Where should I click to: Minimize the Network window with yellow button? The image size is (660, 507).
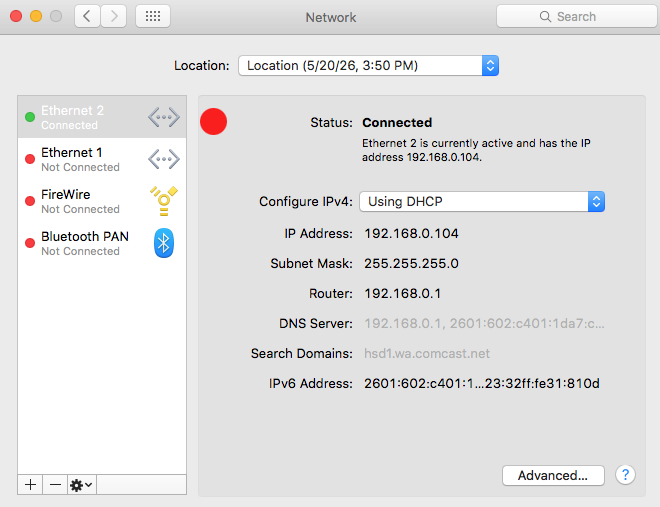(x=36, y=16)
